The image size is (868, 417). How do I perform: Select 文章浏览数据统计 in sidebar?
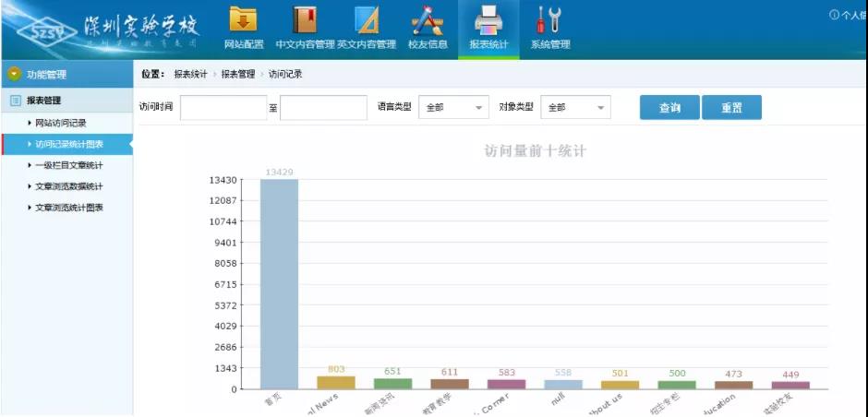(x=69, y=186)
